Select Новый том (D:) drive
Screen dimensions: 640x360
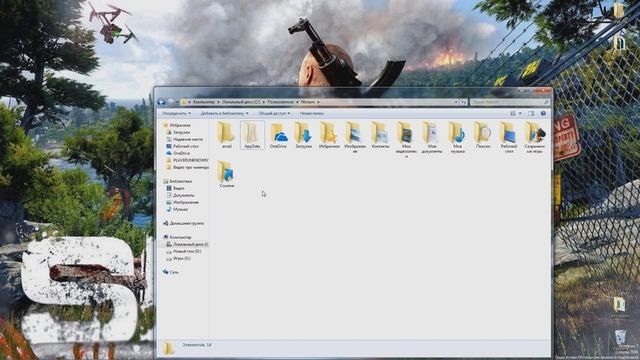(x=184, y=251)
